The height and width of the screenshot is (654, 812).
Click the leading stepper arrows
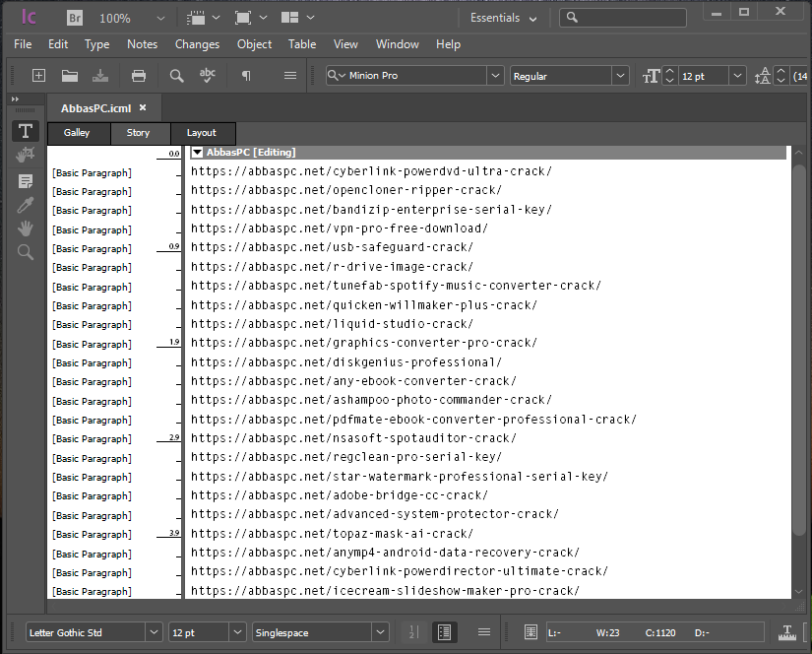[x=781, y=76]
